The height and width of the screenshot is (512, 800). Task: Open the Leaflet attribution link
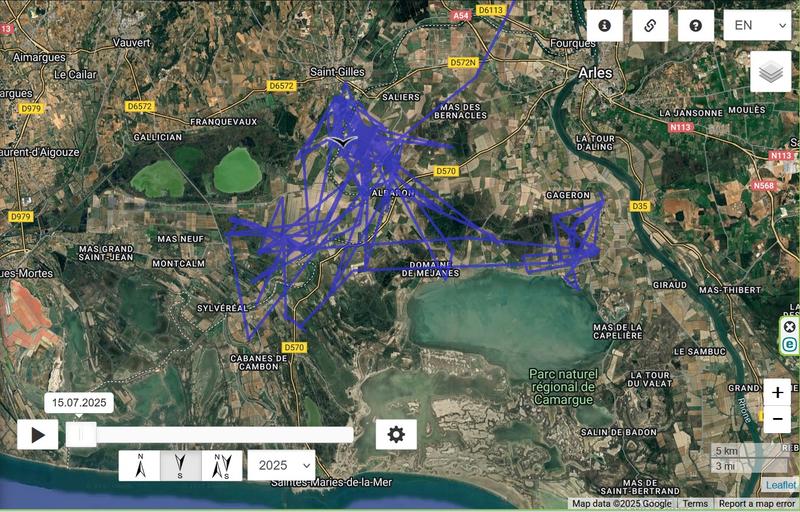(x=781, y=485)
